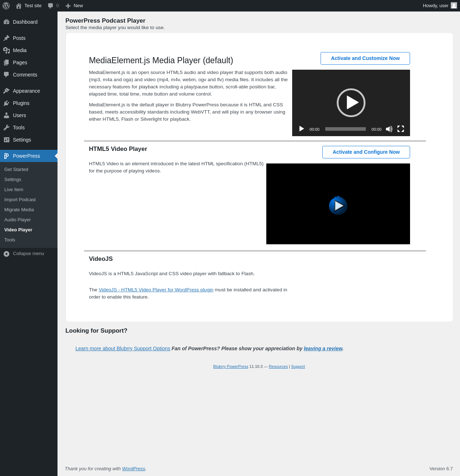Open the Resources footer link
The width and height of the screenshot is (460, 476).
pyautogui.click(x=278, y=366)
